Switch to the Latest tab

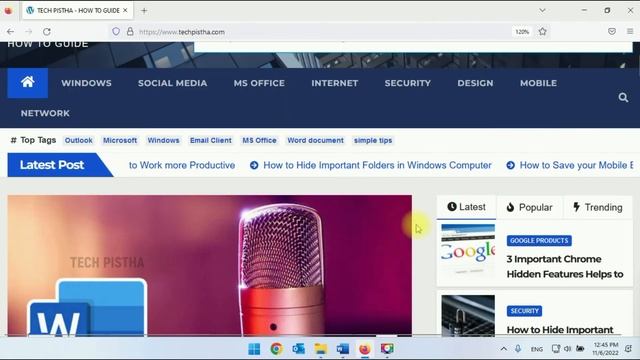[x=467, y=207]
